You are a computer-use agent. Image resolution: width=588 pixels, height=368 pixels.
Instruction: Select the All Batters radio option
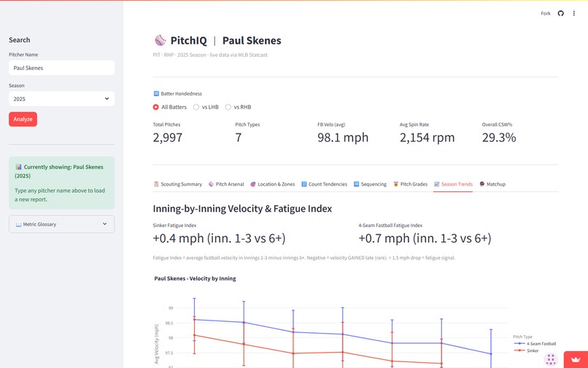coord(169,107)
